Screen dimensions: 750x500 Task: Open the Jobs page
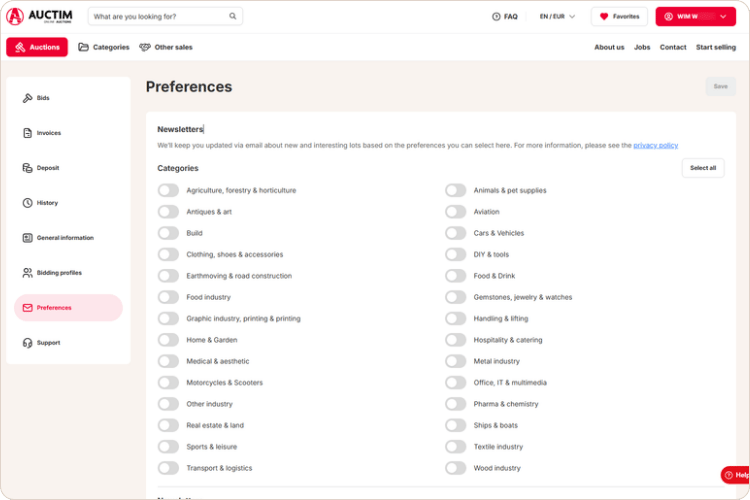pos(642,47)
